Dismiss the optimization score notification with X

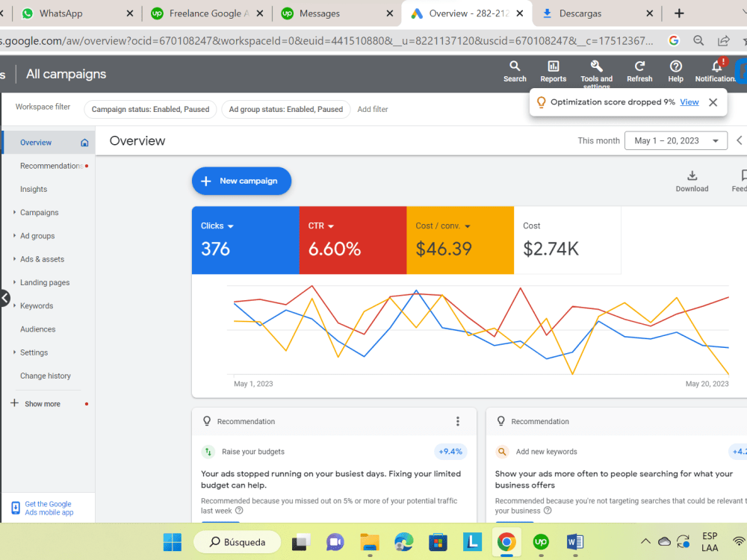click(713, 102)
